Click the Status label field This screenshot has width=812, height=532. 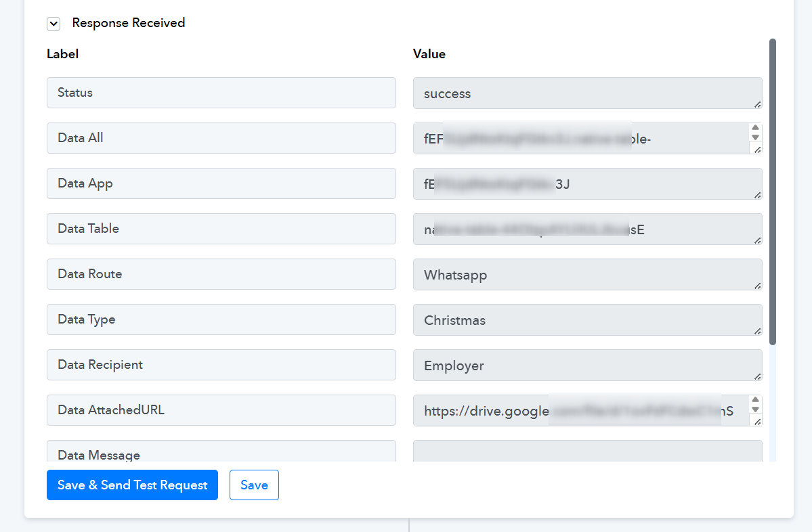point(221,93)
